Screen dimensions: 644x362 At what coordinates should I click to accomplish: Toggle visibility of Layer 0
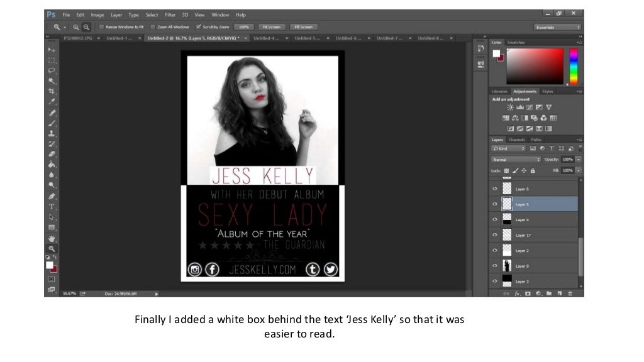tap(495, 266)
